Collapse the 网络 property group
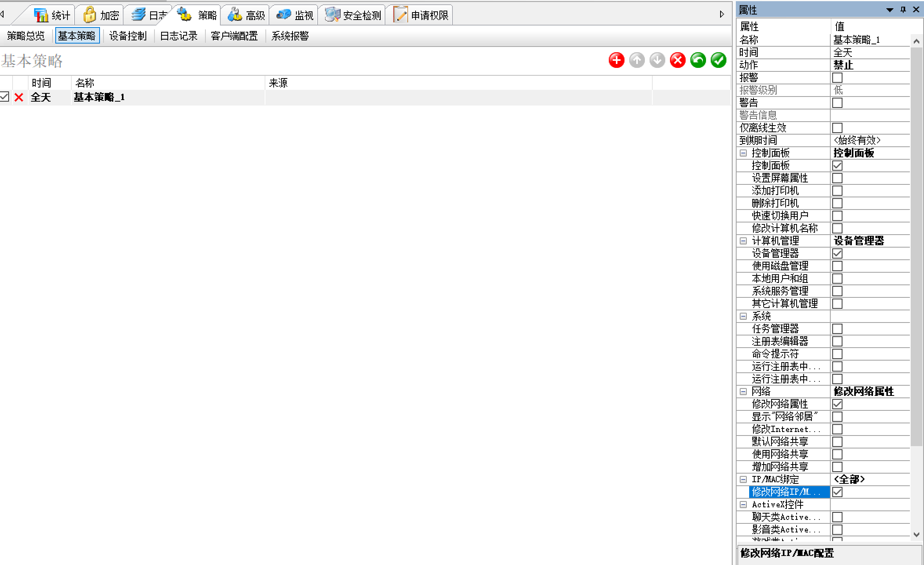The image size is (924, 565). (x=743, y=392)
